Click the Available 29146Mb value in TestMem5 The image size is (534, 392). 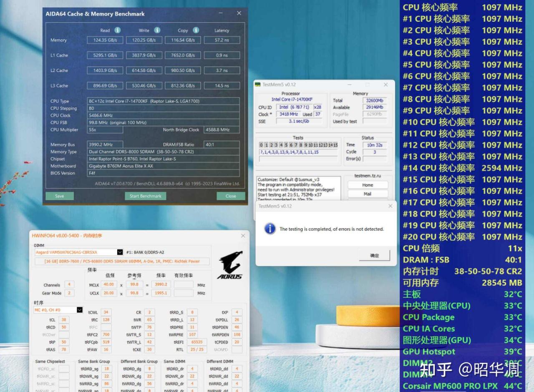(375, 107)
